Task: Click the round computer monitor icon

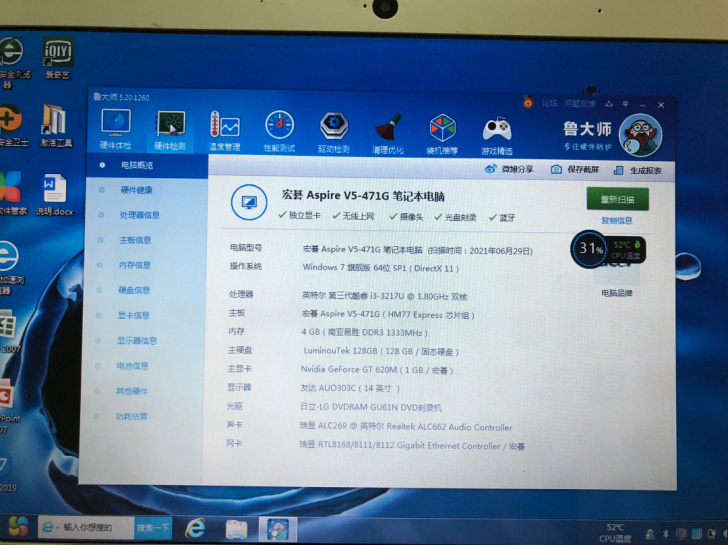Action: tap(249, 203)
